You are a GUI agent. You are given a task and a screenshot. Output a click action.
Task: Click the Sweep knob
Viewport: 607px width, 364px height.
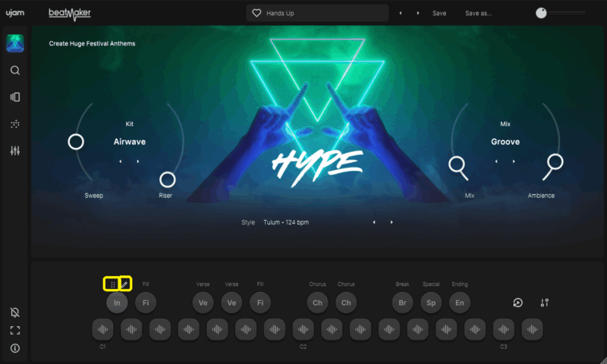click(x=76, y=142)
